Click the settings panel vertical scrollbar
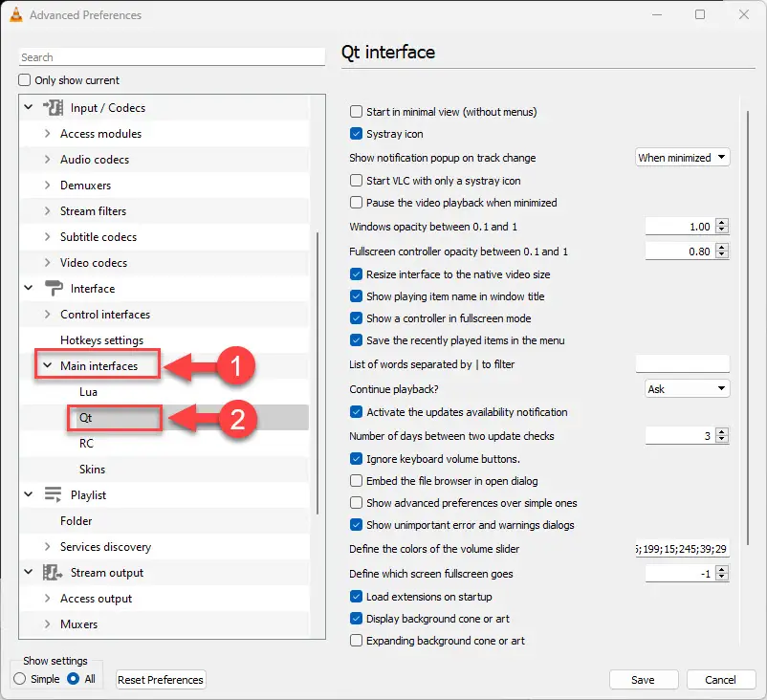Screen dimensions: 767x700 (748, 328)
